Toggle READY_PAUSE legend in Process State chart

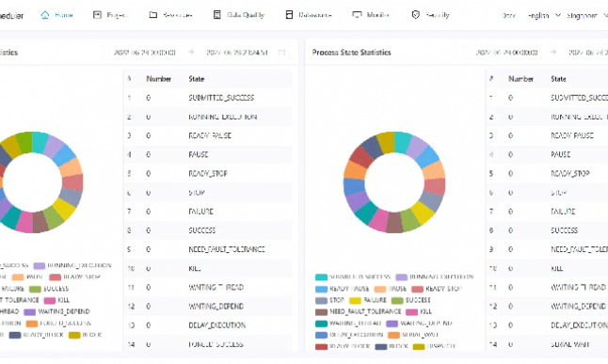coord(342,289)
